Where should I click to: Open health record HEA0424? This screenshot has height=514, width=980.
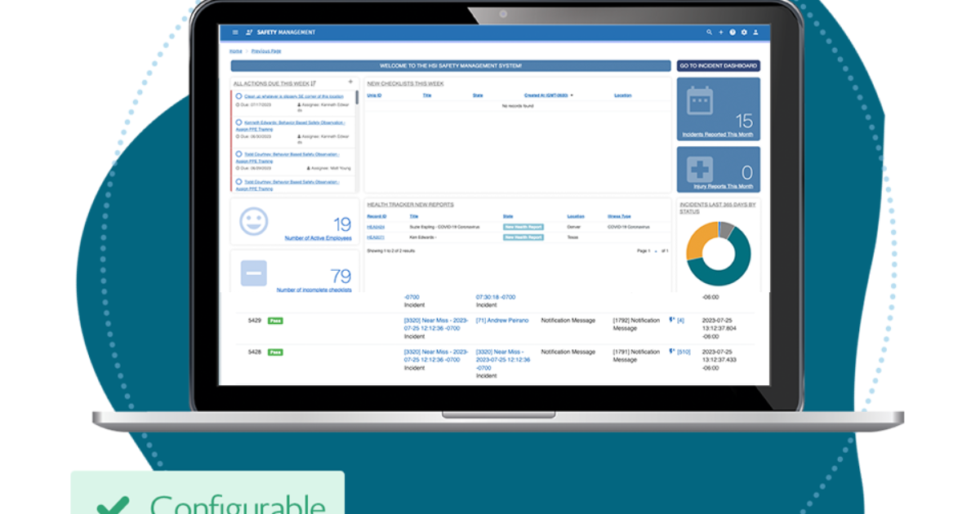pyautogui.click(x=374, y=227)
